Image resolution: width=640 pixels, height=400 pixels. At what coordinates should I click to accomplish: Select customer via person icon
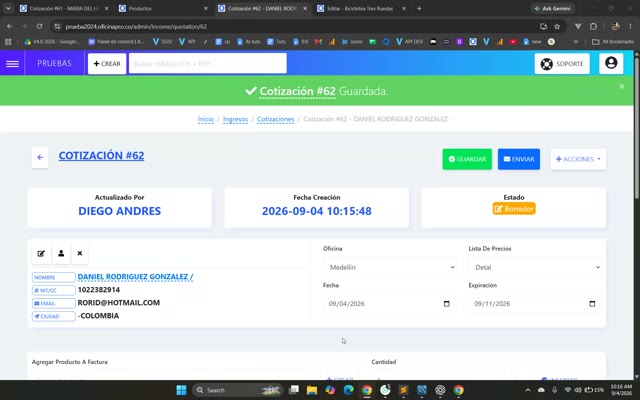(x=61, y=253)
